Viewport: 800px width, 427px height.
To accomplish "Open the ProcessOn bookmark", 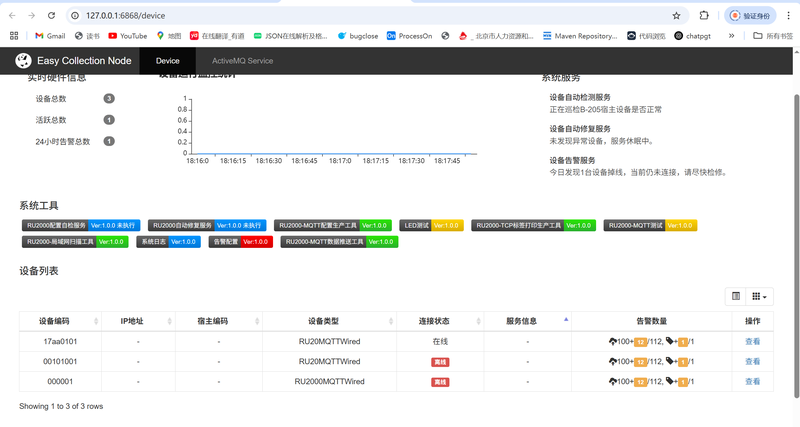I will [x=409, y=36].
